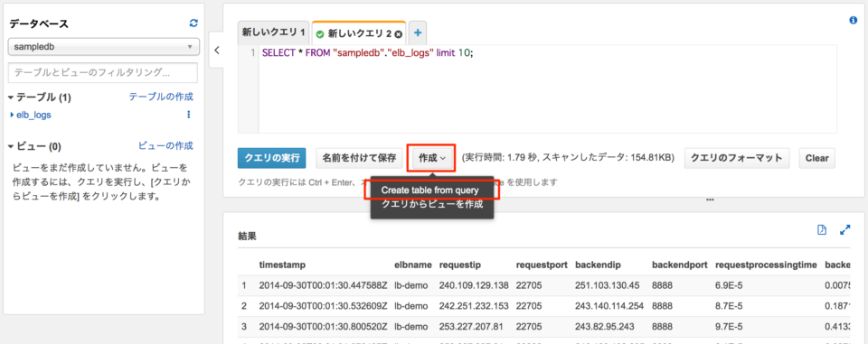Expand results panel to full screen
This screenshot has width=868, height=344.
click(844, 230)
